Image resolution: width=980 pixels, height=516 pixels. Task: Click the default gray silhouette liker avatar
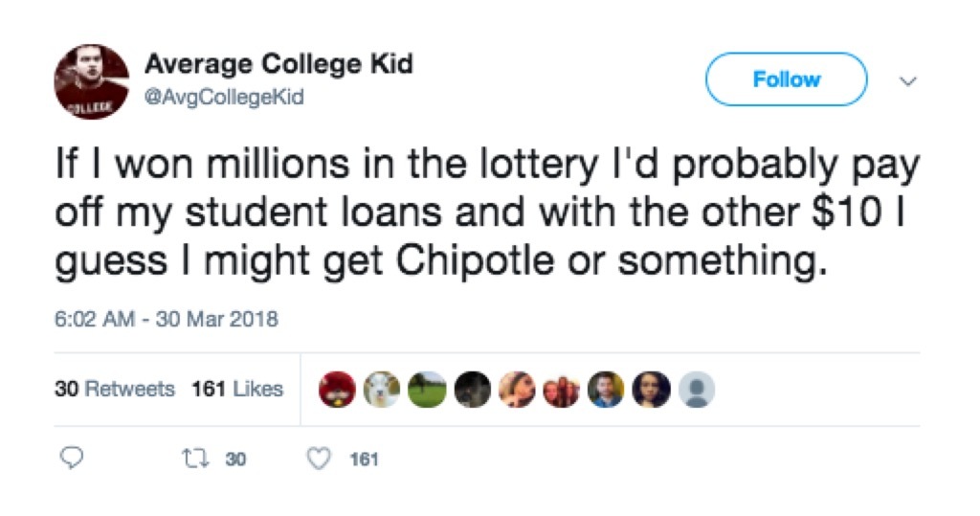pyautogui.click(x=697, y=390)
